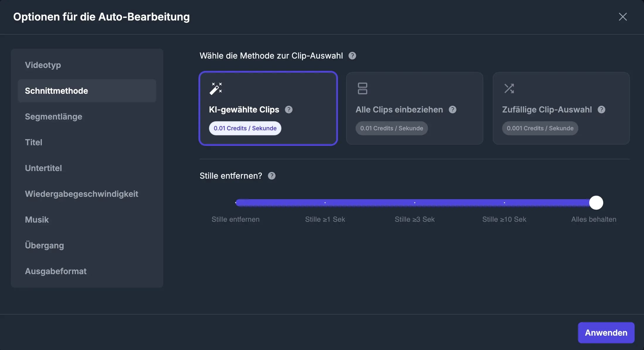The image size is (644, 350).
Task: Open the Wiedergabegeschwindigkeit section
Action: coord(82,194)
